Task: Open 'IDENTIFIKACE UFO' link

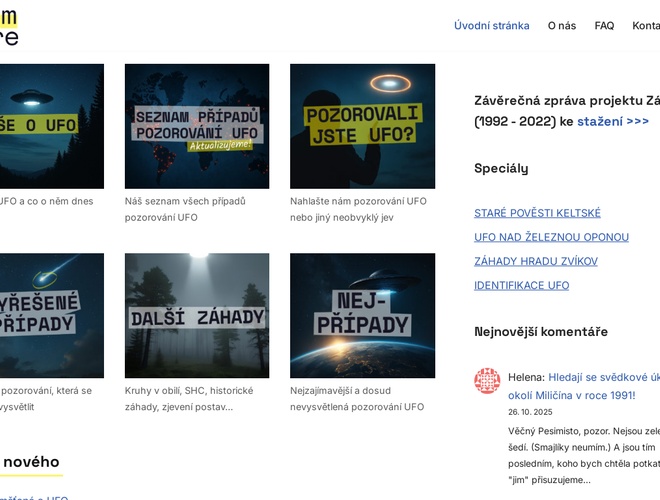Action: pos(522,285)
